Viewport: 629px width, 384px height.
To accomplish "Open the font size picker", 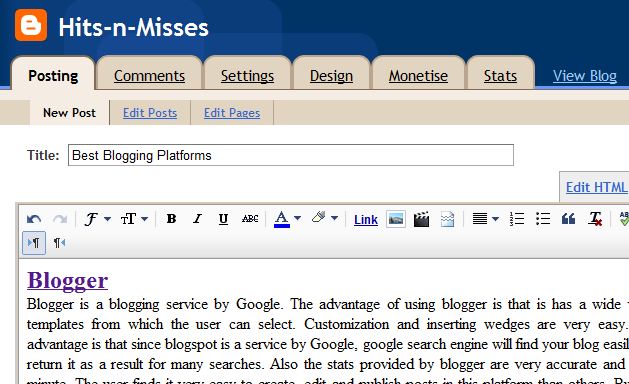I will [128, 219].
